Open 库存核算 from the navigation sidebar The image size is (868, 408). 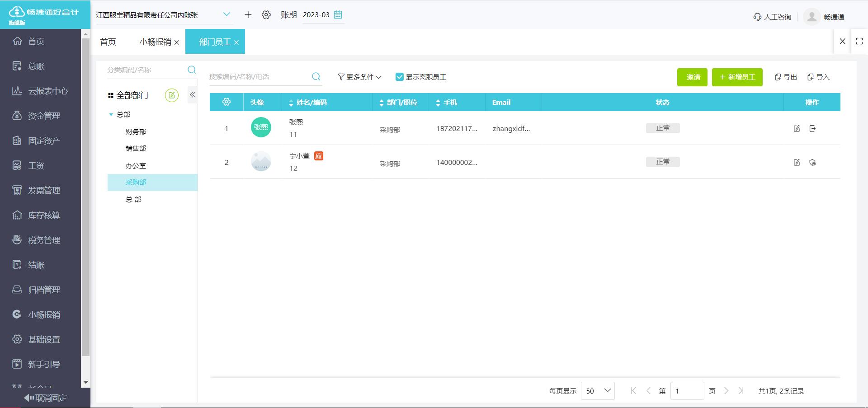point(44,215)
